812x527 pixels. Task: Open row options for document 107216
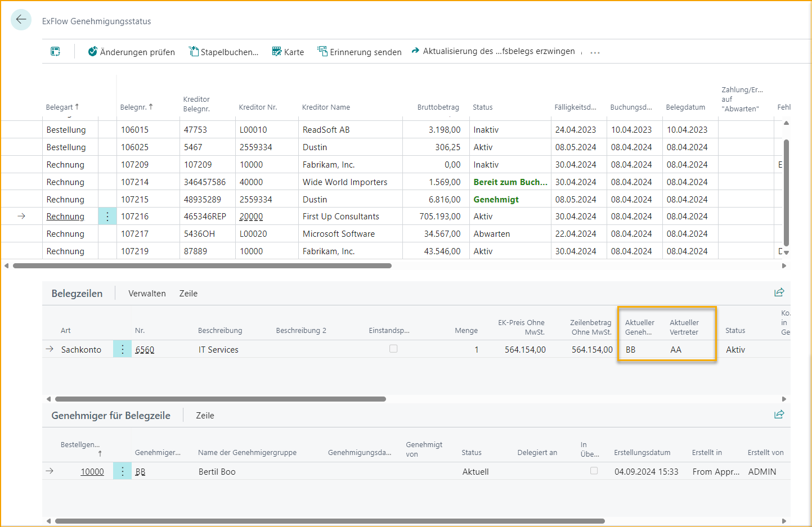point(107,217)
